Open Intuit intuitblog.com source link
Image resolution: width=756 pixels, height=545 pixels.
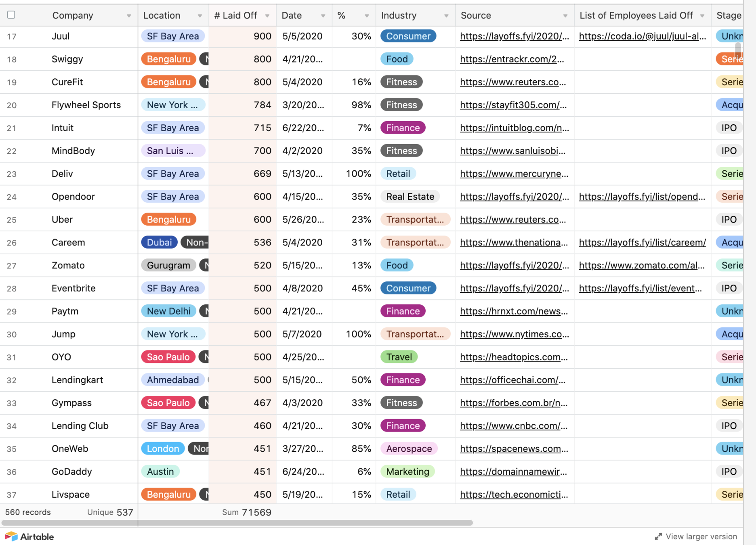(x=514, y=128)
